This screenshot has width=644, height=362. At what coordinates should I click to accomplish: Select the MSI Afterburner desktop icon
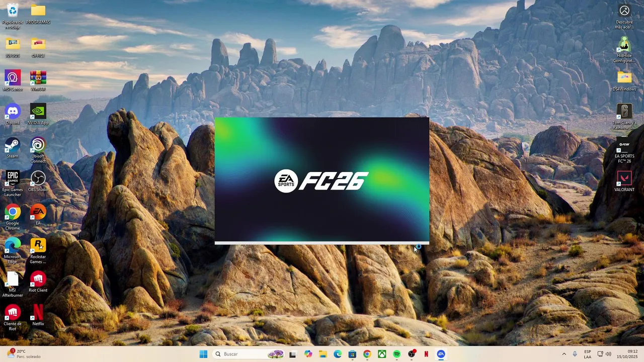(x=13, y=285)
